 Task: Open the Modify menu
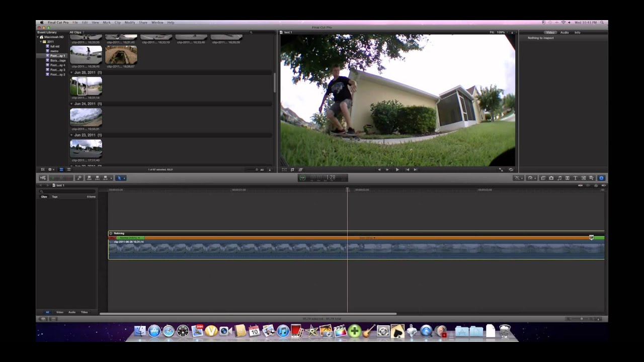(x=130, y=23)
